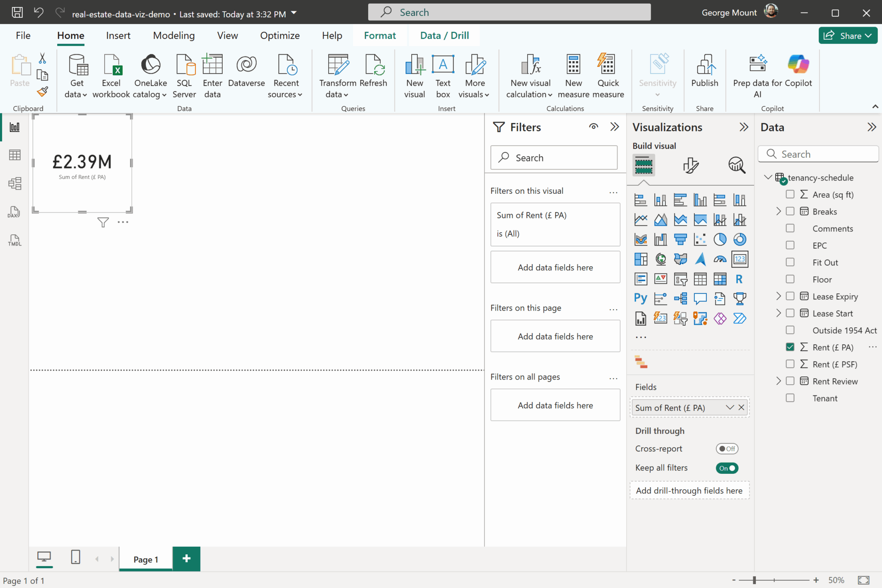The image size is (882, 588).
Task: Turn on the Cross-report toggle
Action: (x=727, y=448)
